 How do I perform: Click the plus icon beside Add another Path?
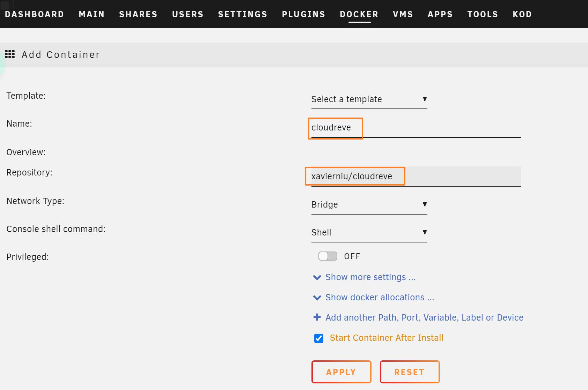[x=317, y=317]
